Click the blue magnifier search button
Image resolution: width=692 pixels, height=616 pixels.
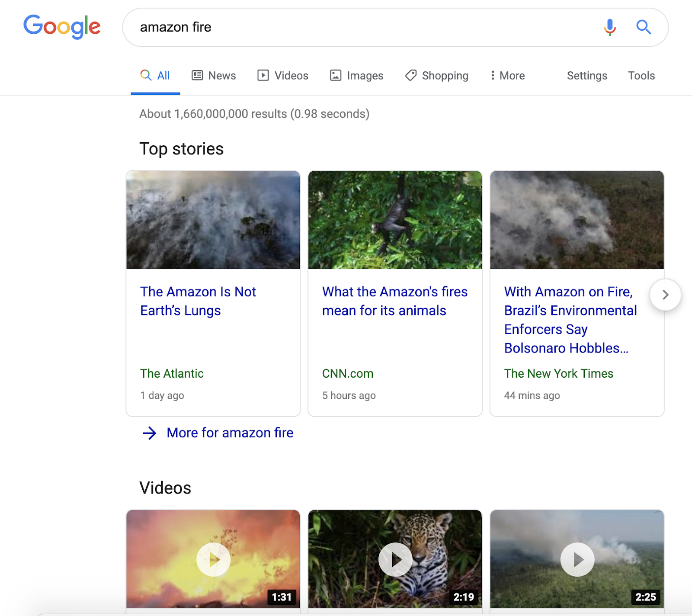coord(644,27)
